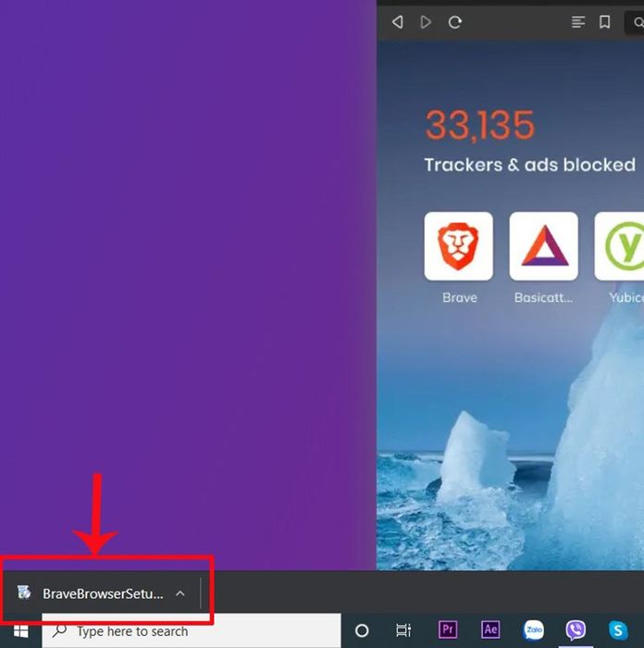Click the 33,135 blocked count
The width and height of the screenshot is (644, 648).
click(480, 125)
